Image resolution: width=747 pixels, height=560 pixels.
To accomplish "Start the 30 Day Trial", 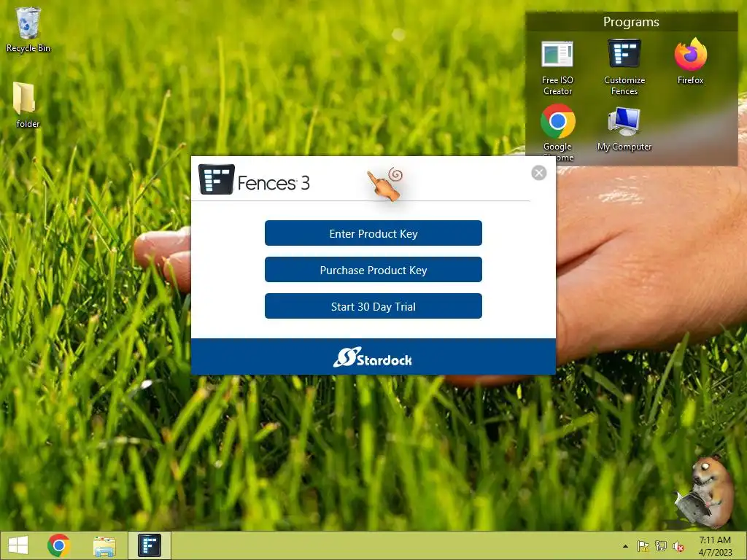I will click(x=373, y=306).
